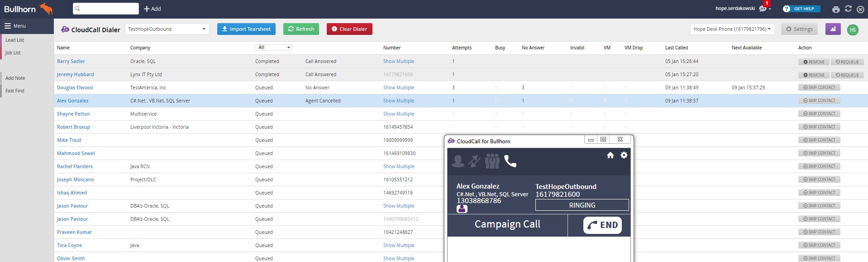Select Lead List in sidebar
This screenshot has height=262, width=868.
point(15,40)
